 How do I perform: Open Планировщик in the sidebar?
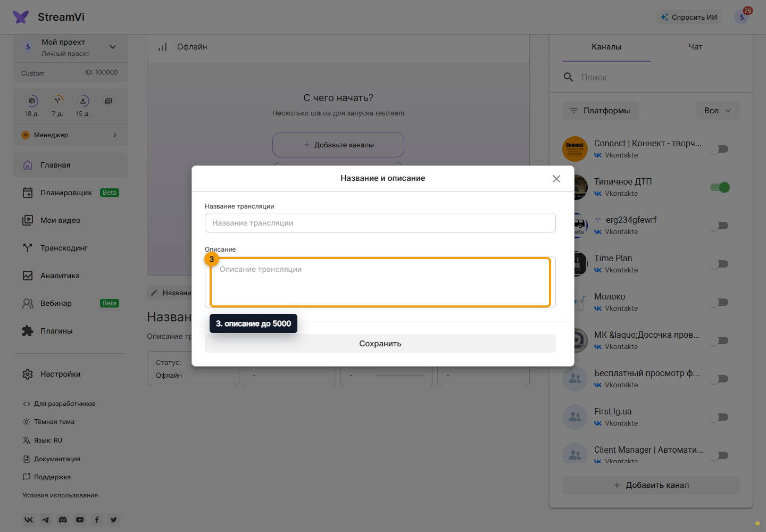pyautogui.click(x=70, y=193)
